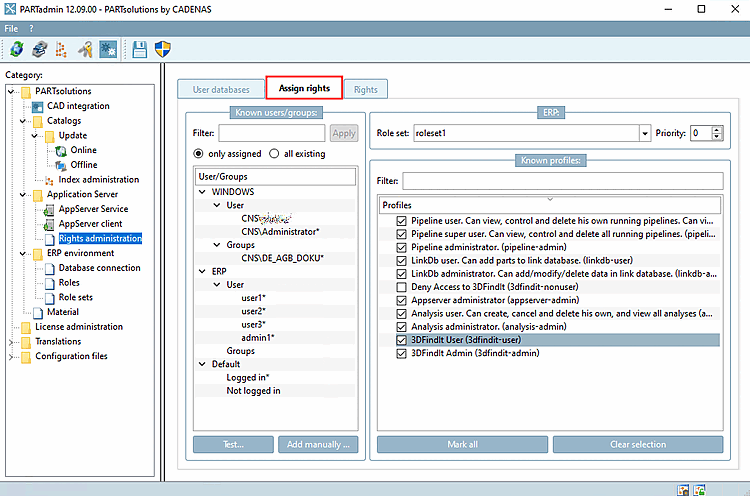
Task: Open the File menu
Action: (11, 29)
